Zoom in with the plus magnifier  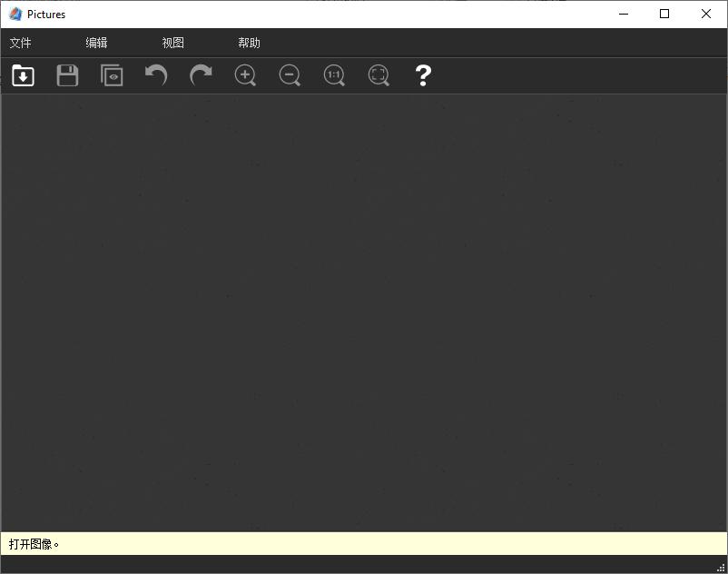point(245,75)
